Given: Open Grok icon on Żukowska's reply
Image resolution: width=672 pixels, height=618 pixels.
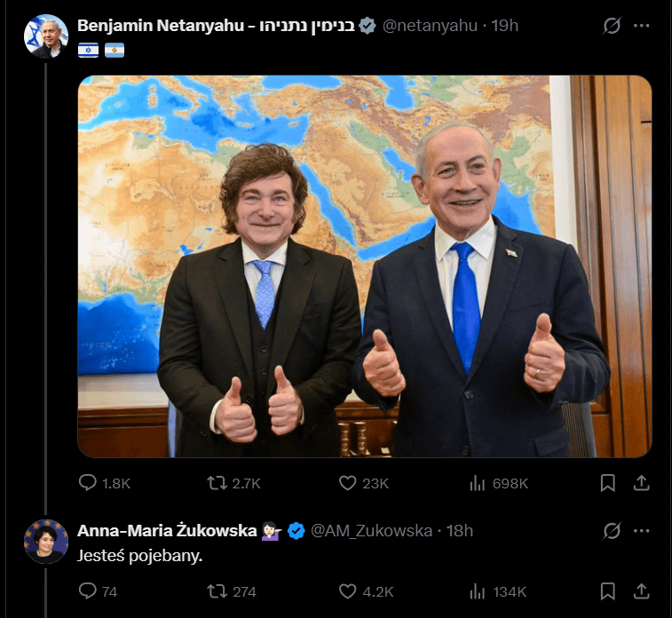Looking at the screenshot, I should coord(612,530).
